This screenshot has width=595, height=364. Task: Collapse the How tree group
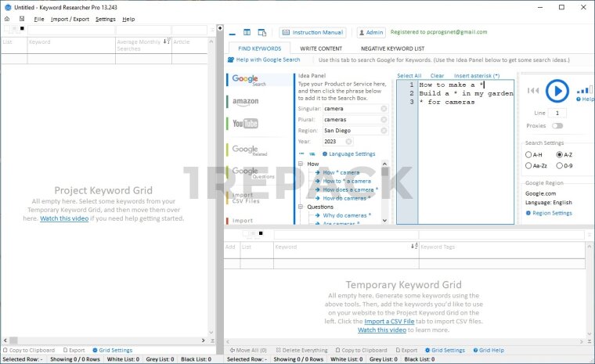(301, 164)
